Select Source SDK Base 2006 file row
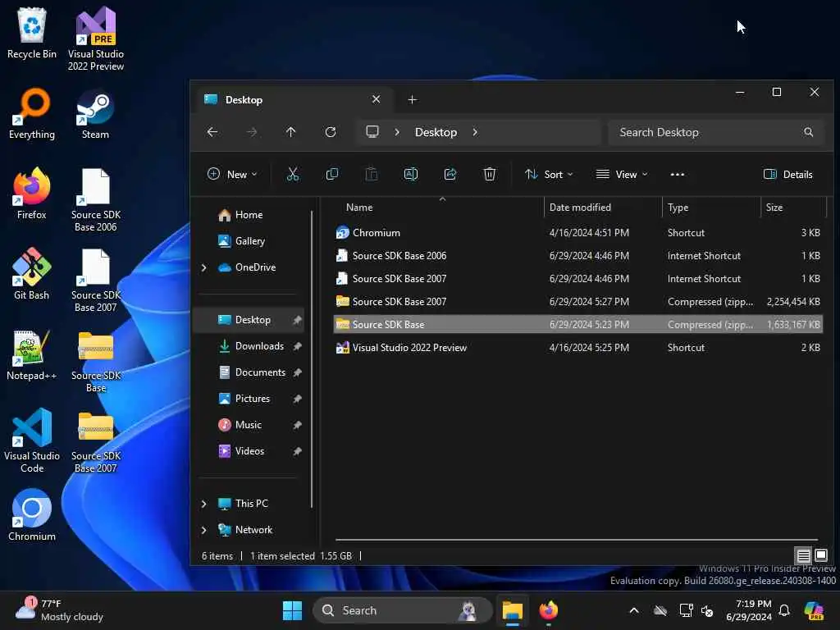Image resolution: width=840 pixels, height=630 pixels. 577,256
